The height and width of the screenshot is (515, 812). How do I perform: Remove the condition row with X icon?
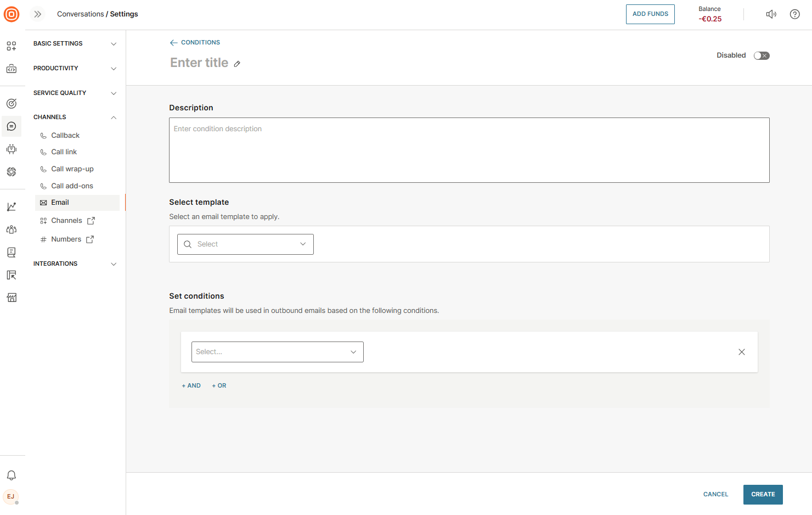point(741,352)
